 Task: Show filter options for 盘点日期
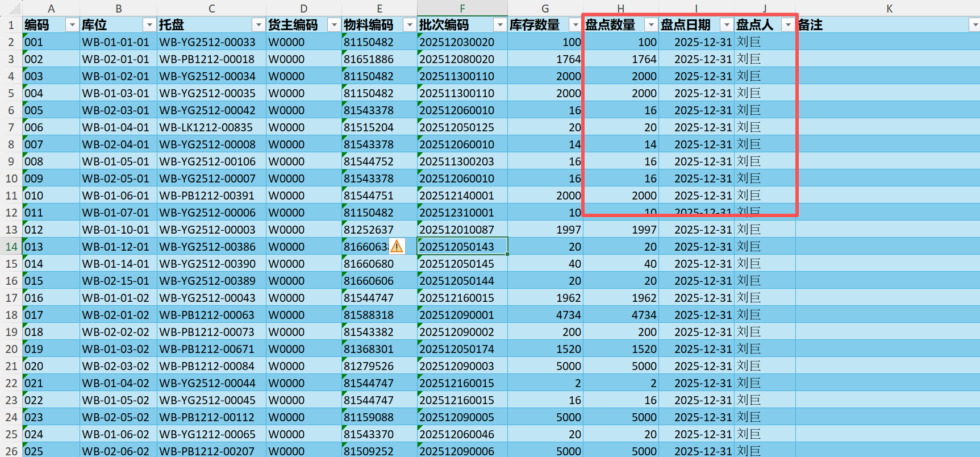tap(727, 25)
